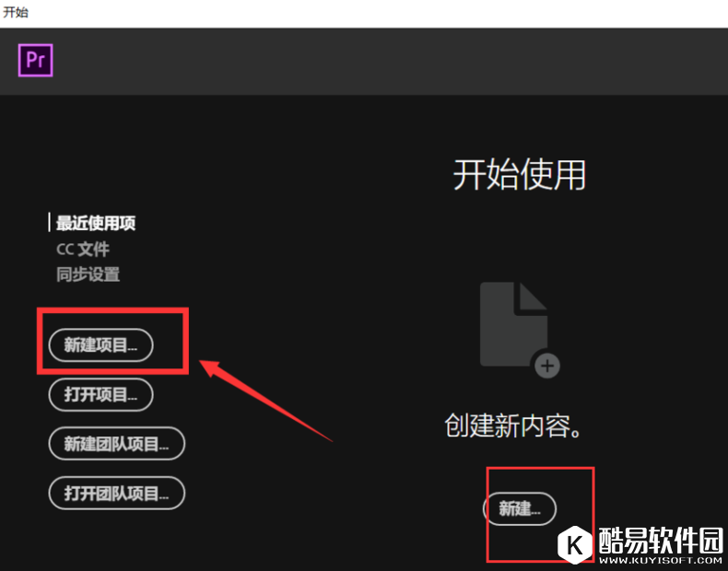This screenshot has height=571, width=728.
Task: Click the 新建项目... button
Action: 100,345
